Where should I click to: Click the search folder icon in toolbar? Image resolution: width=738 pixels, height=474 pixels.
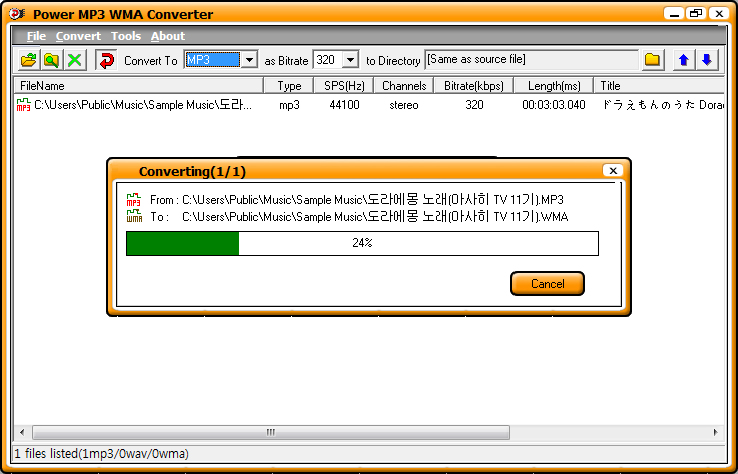click(51, 60)
